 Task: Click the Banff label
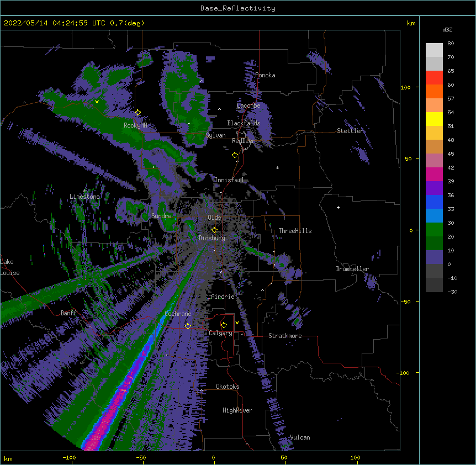[x=68, y=313]
